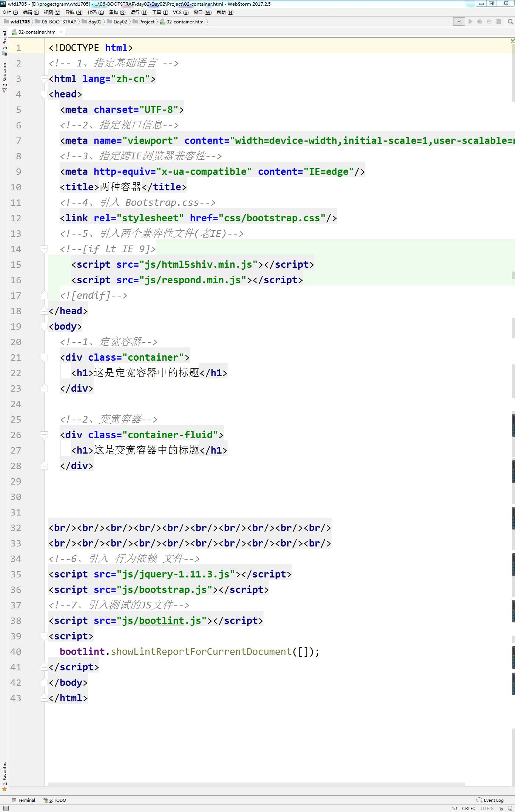This screenshot has width=515, height=812.
Task: Click 'js/bootlint.js' script source
Action: [162, 621]
